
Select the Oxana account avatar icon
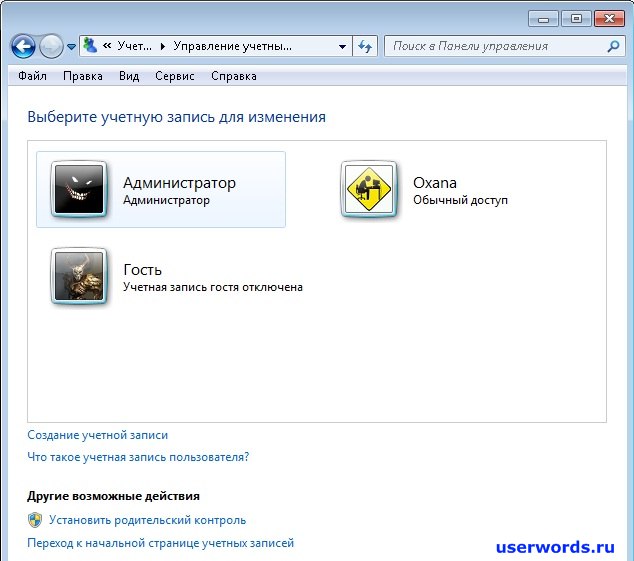(369, 189)
